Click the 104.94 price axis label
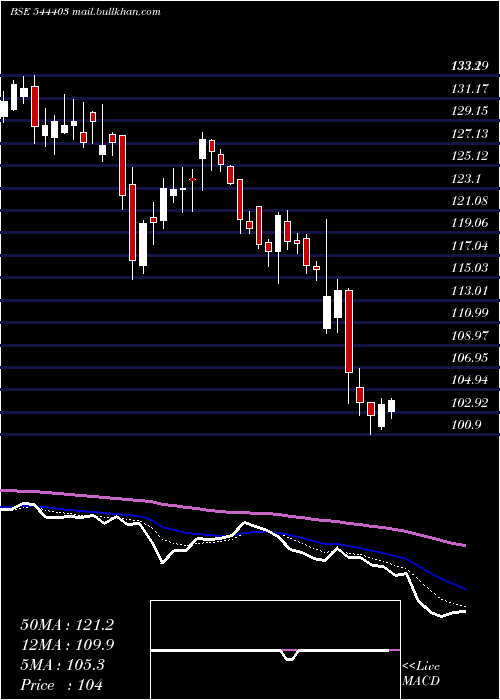 click(x=470, y=380)
